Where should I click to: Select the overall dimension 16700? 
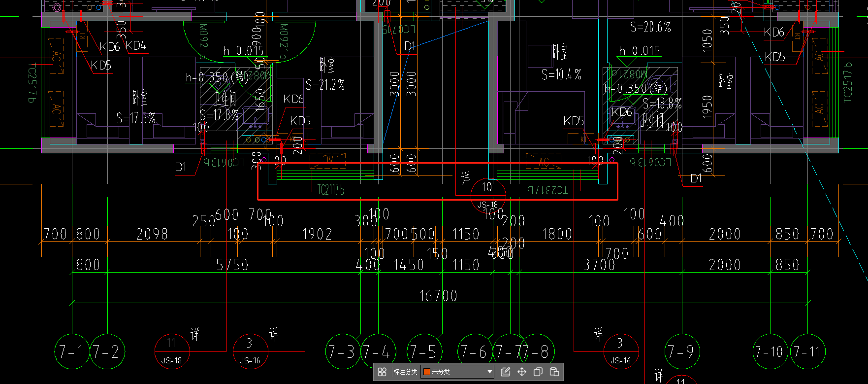click(438, 296)
